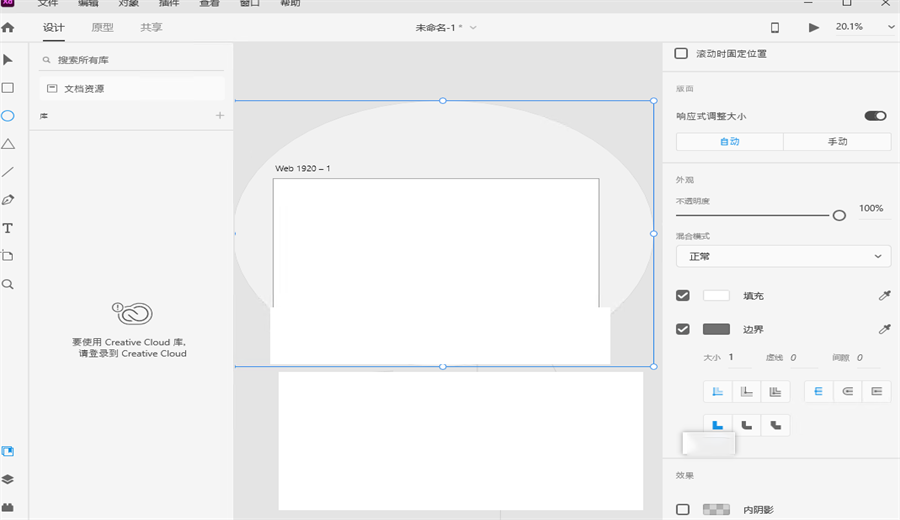Pick border color with eyedropper

[885, 329]
